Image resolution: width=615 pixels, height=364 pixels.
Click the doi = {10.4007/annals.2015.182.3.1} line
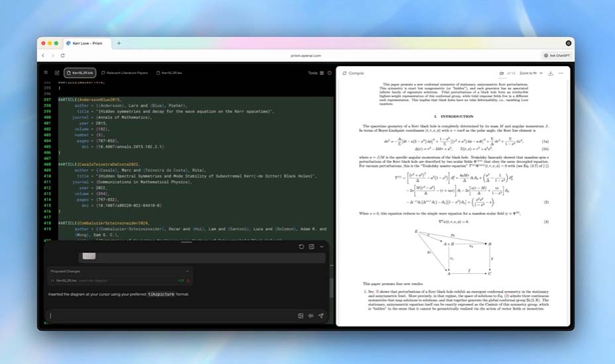(123, 146)
